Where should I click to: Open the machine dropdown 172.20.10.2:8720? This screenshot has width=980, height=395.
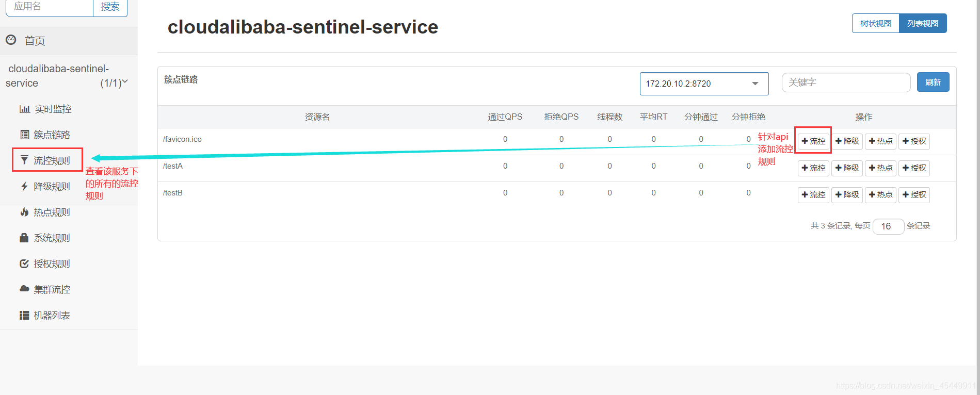tap(704, 84)
